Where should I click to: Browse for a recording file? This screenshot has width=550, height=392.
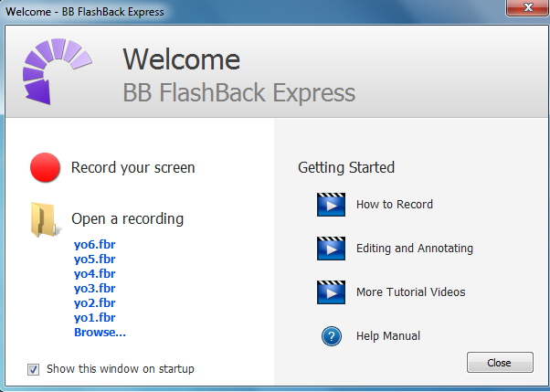pyautogui.click(x=100, y=332)
